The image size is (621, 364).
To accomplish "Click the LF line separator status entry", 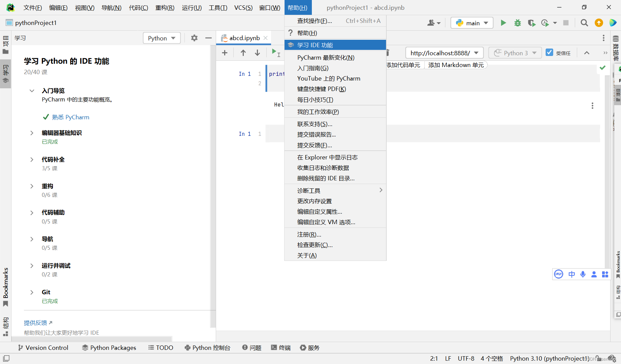I will coord(448,359).
